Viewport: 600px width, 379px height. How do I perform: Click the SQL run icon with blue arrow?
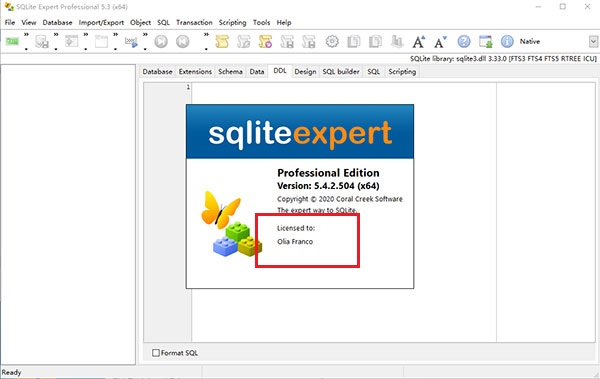click(131, 41)
